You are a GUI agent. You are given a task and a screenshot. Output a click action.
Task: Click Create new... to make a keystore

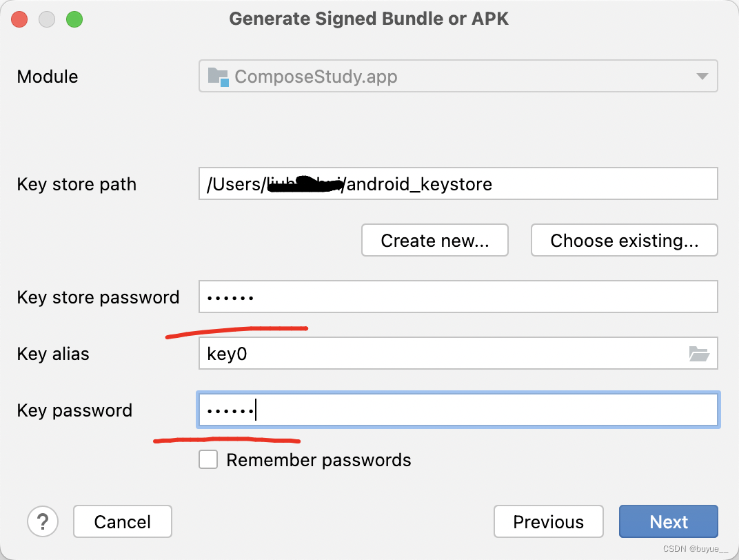click(434, 240)
